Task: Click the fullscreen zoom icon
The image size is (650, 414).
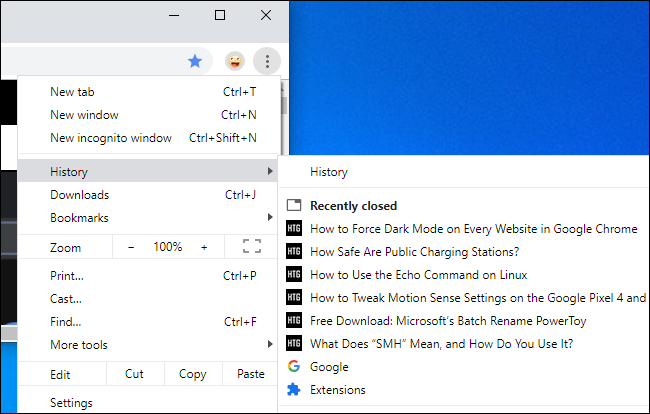Action: point(251,246)
